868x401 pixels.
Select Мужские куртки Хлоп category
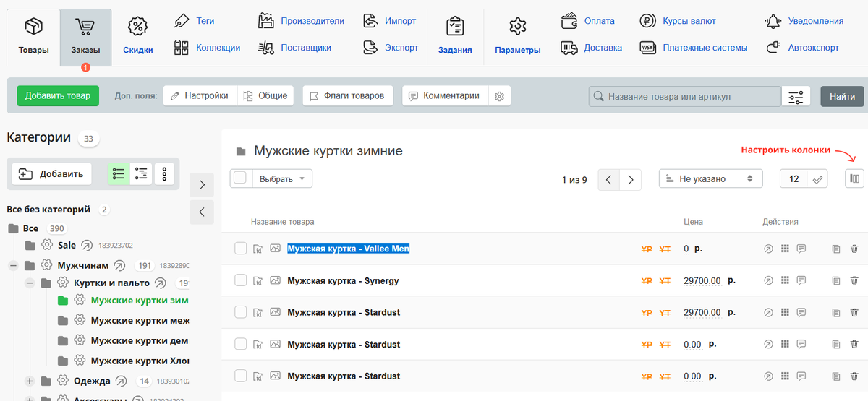tap(140, 361)
